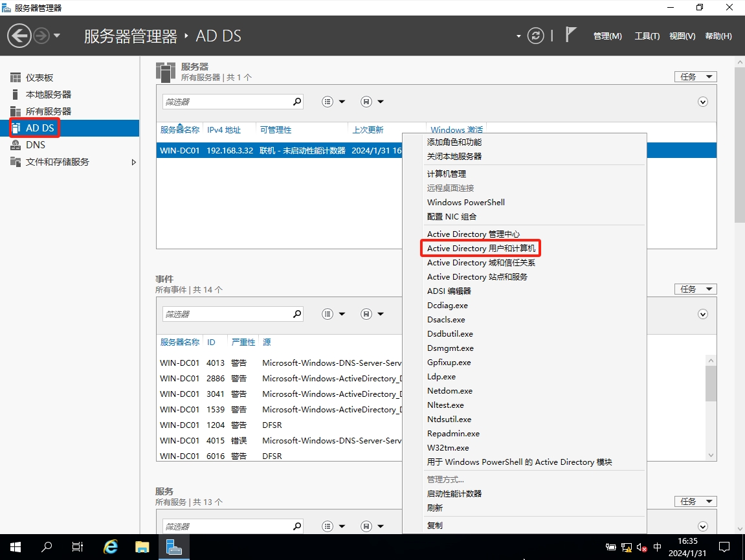Click the events list vertical scrollbar

[x=711, y=383]
